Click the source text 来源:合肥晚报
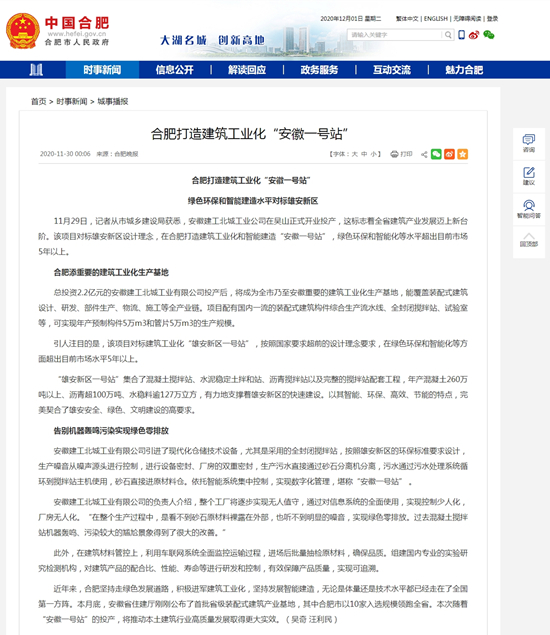 tap(117, 154)
